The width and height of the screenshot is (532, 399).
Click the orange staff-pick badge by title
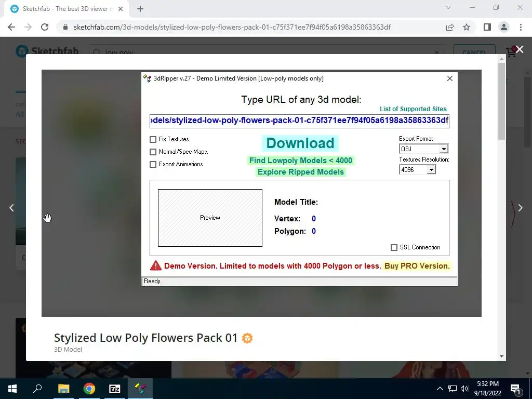coord(247,338)
